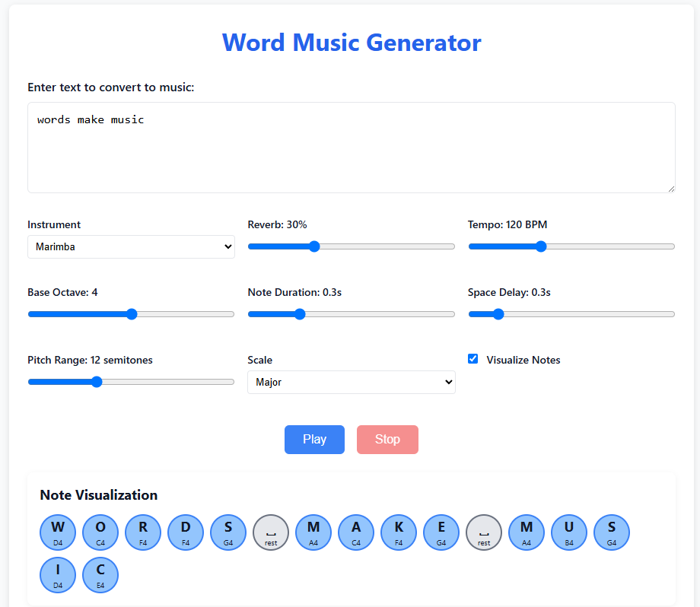Click the rest circle between E and M
The image size is (700, 607).
click(484, 532)
